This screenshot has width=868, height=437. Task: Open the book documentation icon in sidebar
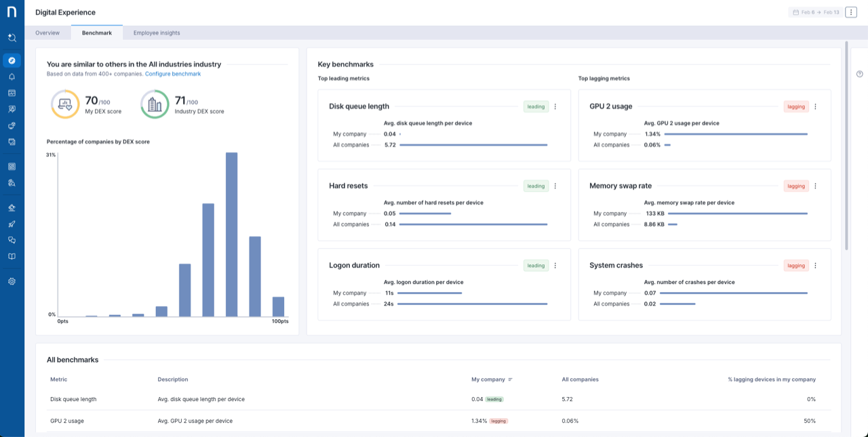click(x=12, y=257)
